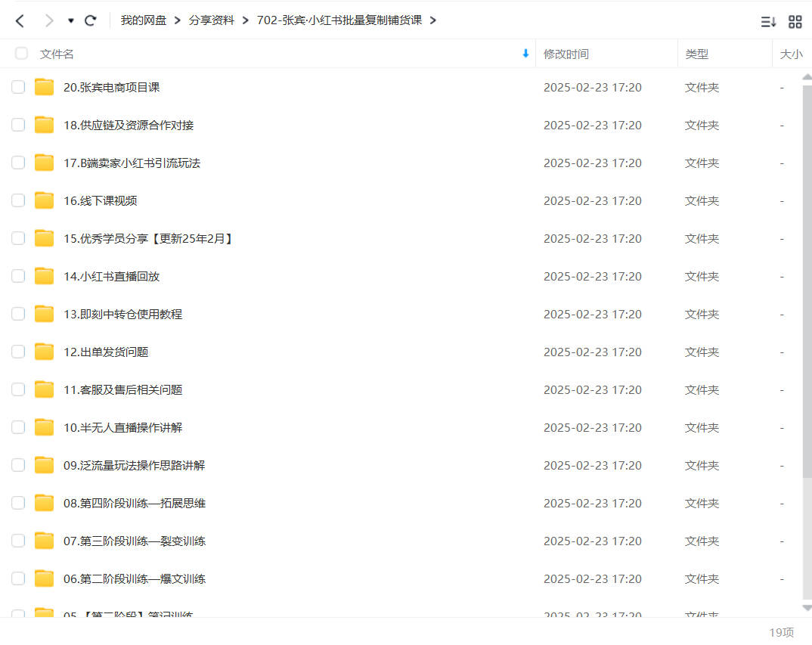Check the box for 18.供应链及资源合作对接
Viewport: 812px width, 645px height.
coord(18,125)
